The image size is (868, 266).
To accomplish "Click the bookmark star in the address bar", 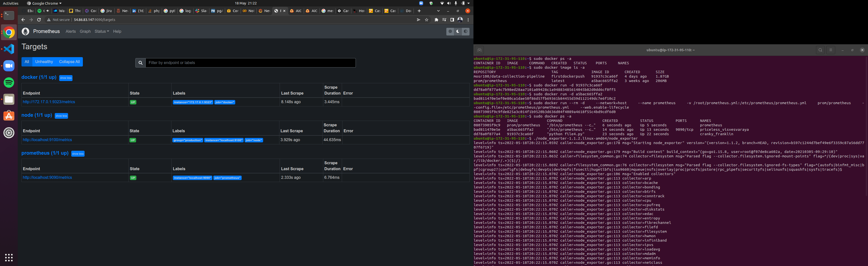I will coord(427,19).
